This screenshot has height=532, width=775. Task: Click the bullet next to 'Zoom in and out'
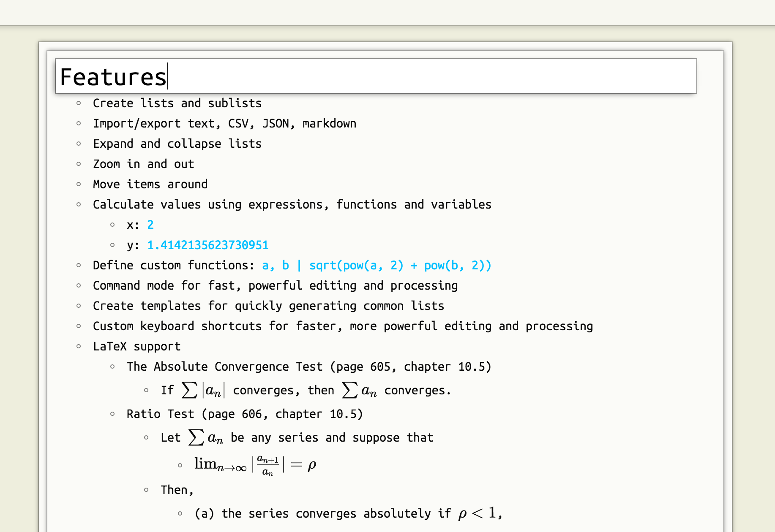coord(79,164)
